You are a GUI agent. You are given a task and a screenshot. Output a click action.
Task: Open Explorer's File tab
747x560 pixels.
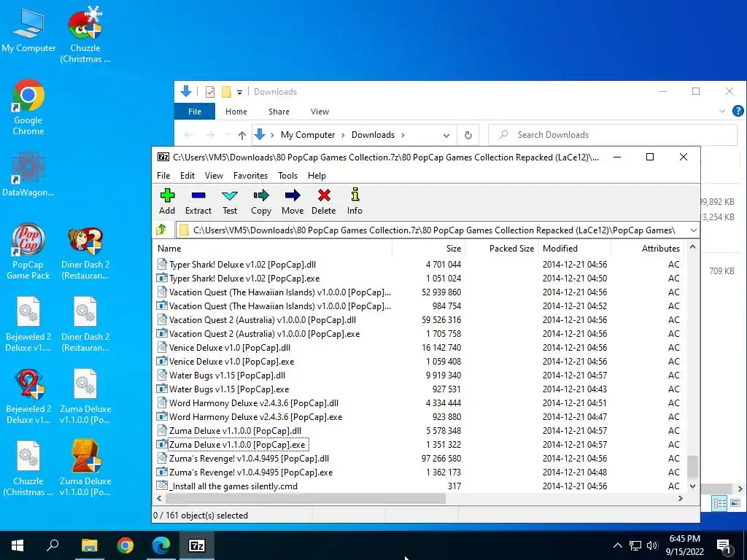pos(195,112)
